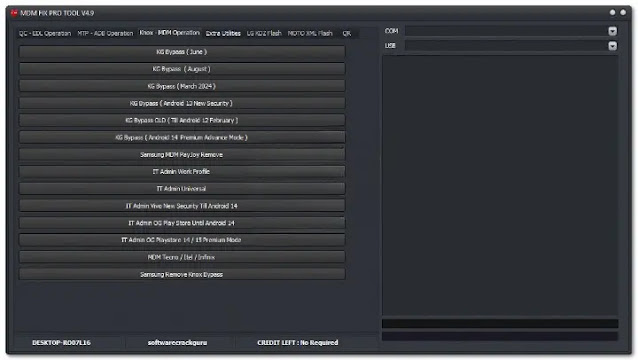This screenshot has height=360, width=638.
Task: Switch to the QR tab
Action: 346,33
